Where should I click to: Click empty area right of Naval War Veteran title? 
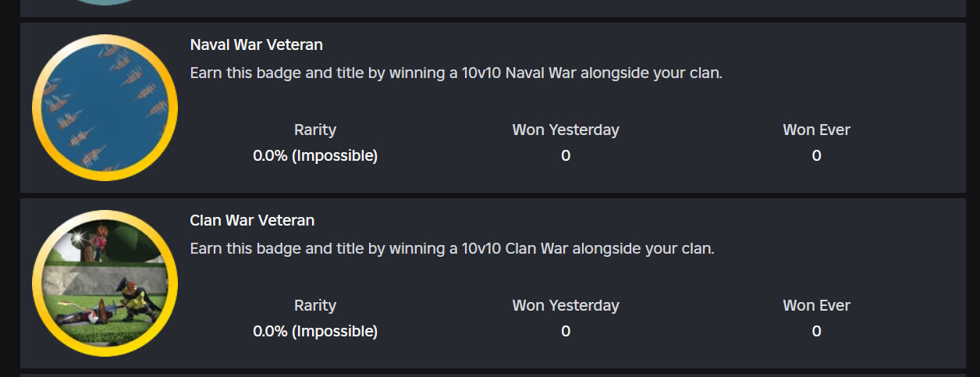point(624,44)
